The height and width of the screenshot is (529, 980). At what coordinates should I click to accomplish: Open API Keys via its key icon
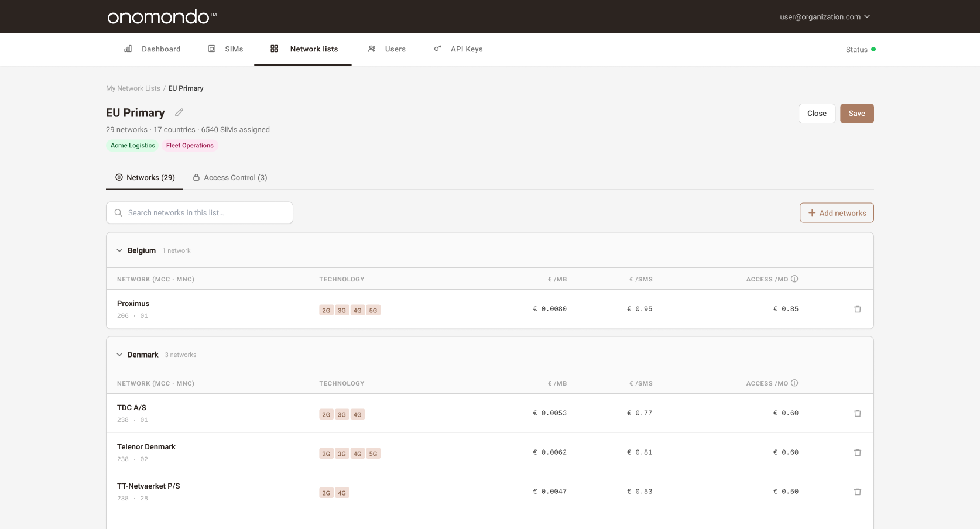click(x=437, y=49)
